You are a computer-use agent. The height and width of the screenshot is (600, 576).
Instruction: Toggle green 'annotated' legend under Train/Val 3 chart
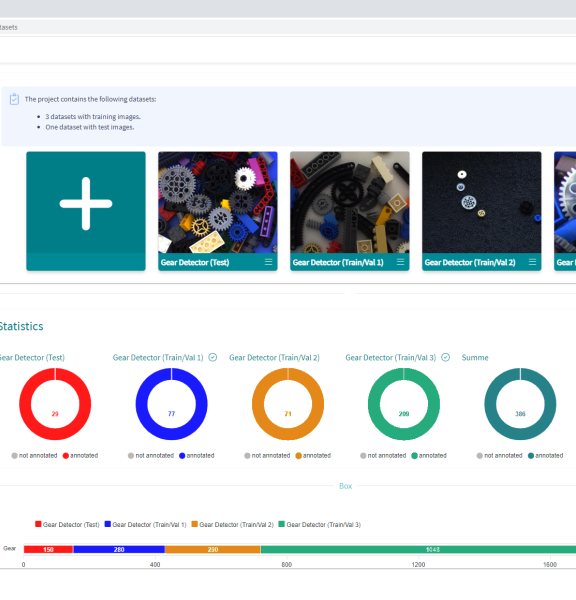pyautogui.click(x=429, y=456)
